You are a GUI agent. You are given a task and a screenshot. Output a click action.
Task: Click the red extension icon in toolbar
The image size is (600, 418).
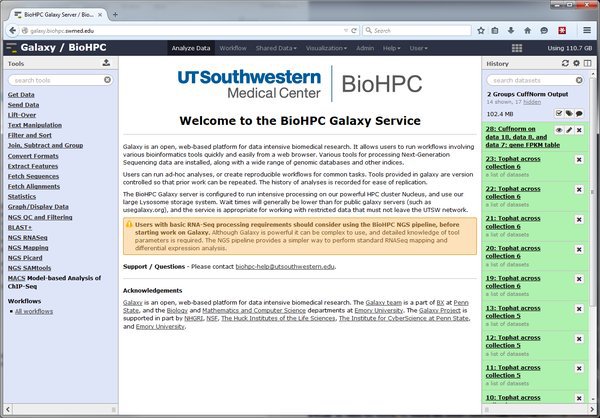pos(562,31)
